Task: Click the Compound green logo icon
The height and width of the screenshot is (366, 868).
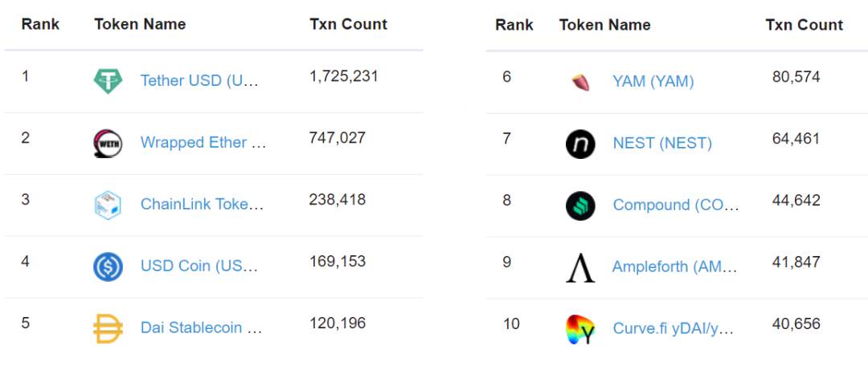Action: coord(579,205)
